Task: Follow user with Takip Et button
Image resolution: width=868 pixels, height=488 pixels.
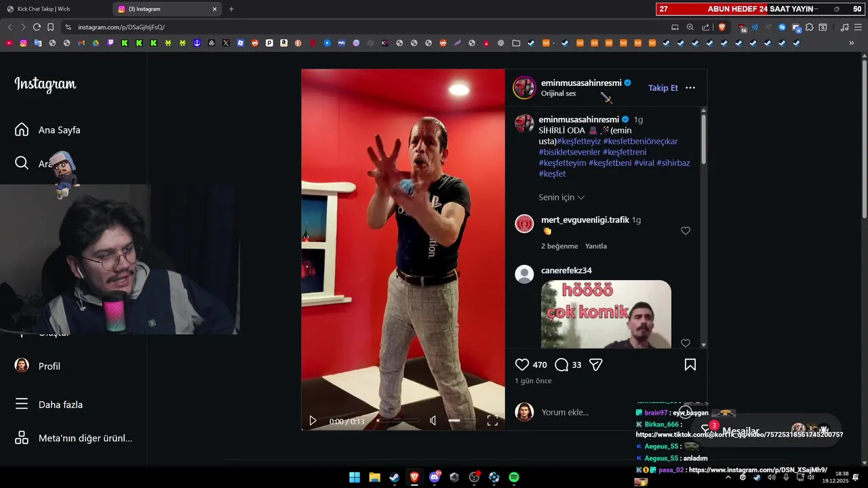Action: point(663,88)
